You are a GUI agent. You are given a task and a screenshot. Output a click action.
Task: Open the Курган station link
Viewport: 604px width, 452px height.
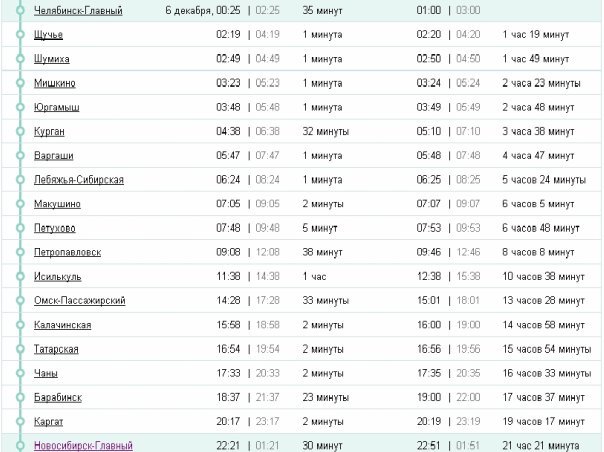[49, 131]
